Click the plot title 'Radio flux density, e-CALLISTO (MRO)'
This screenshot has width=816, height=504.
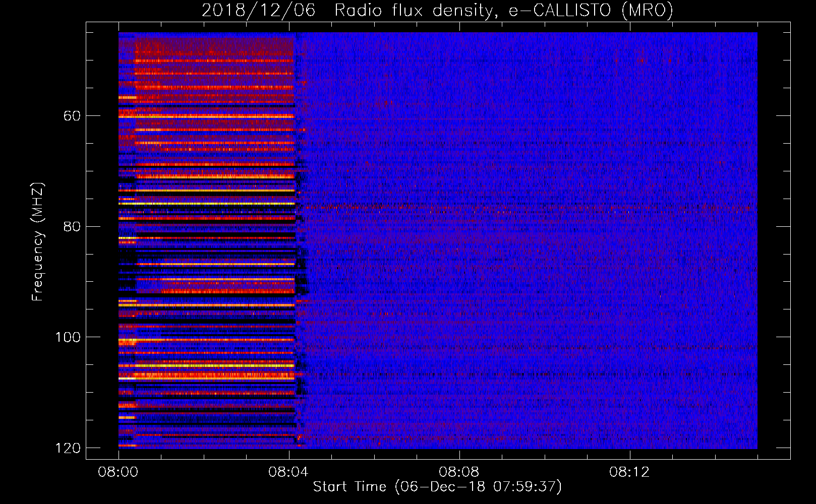pyautogui.click(x=503, y=10)
